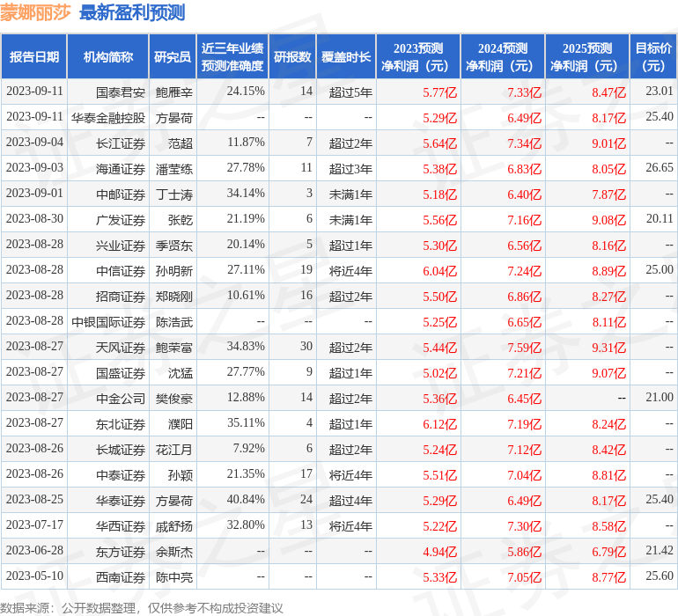Click the 25.60 target price
Image resolution: width=678 pixels, height=616 pixels.
click(660, 576)
